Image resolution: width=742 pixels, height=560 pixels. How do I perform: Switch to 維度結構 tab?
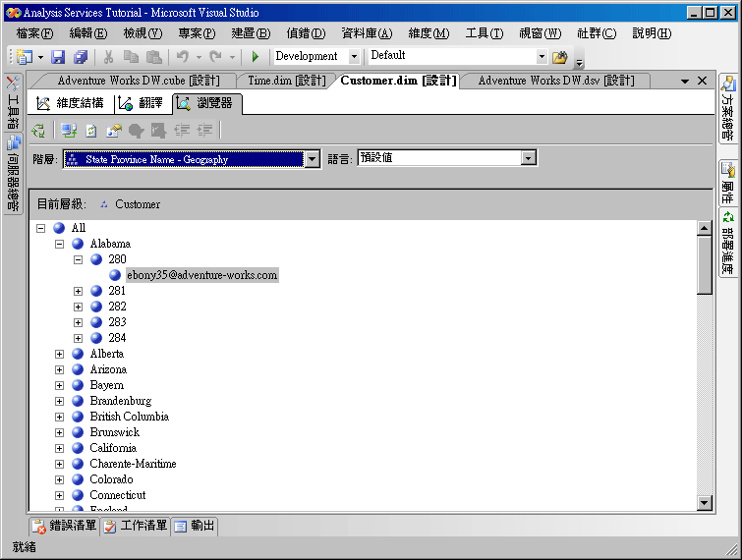pyautogui.click(x=70, y=103)
